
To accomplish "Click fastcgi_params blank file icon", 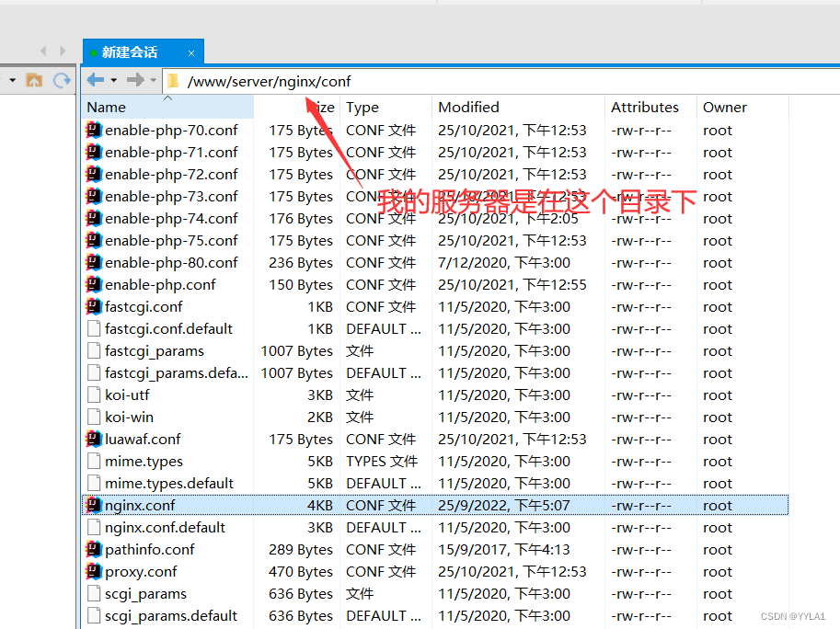I will point(94,350).
